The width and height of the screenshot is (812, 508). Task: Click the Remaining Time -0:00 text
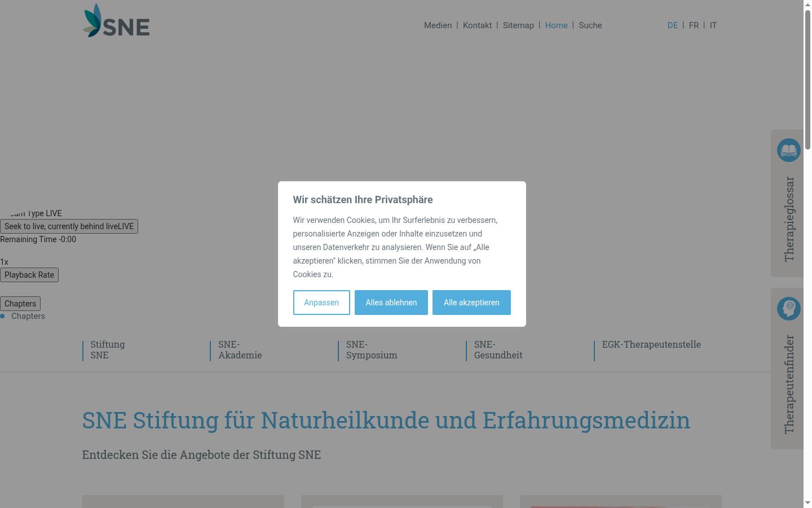coord(38,239)
